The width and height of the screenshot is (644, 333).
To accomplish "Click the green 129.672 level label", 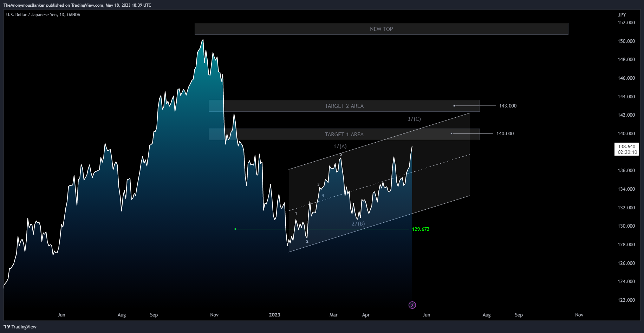I will point(421,229).
